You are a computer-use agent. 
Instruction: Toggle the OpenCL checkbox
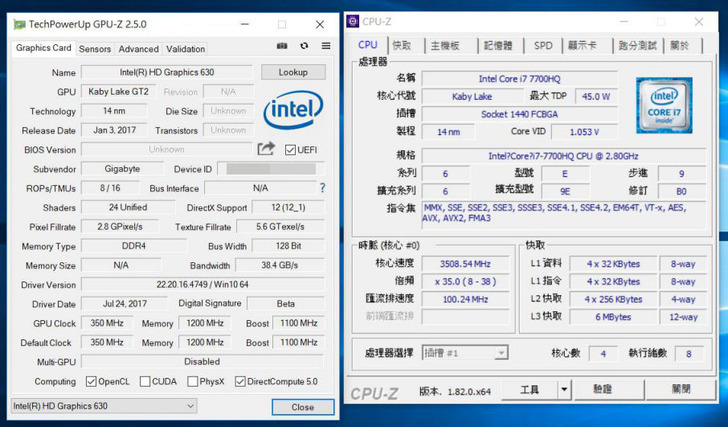point(91,382)
